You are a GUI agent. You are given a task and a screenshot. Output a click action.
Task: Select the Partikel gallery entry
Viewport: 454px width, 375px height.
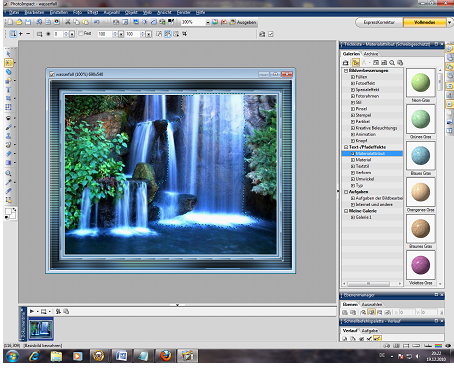click(363, 122)
